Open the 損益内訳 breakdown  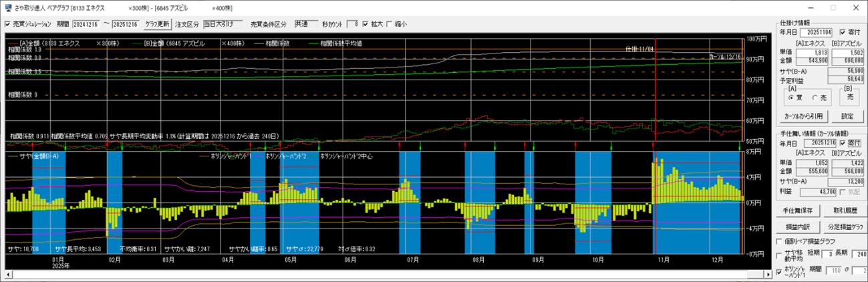(797, 226)
